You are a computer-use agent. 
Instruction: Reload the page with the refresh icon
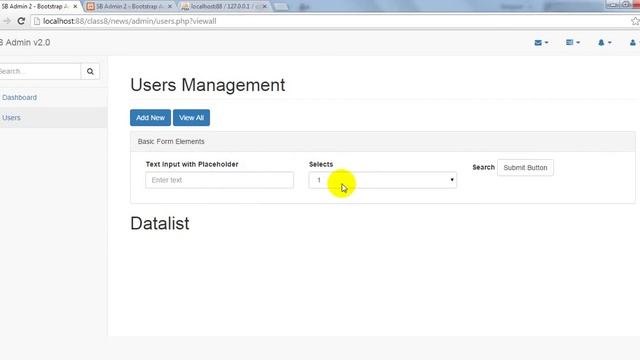[21, 21]
